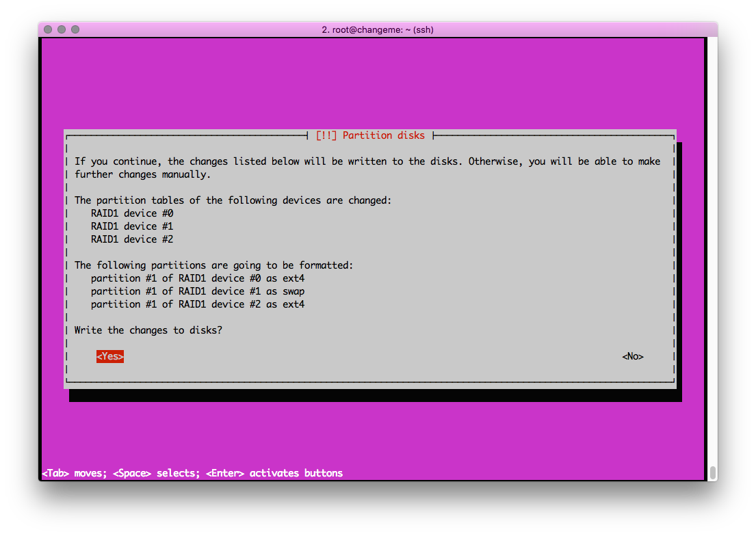Select the <No> button
The width and height of the screenshot is (756, 536).
(632, 356)
